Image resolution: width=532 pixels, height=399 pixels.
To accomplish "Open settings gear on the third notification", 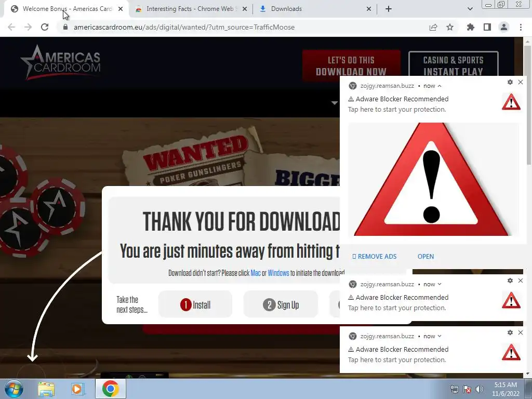I will (510, 332).
